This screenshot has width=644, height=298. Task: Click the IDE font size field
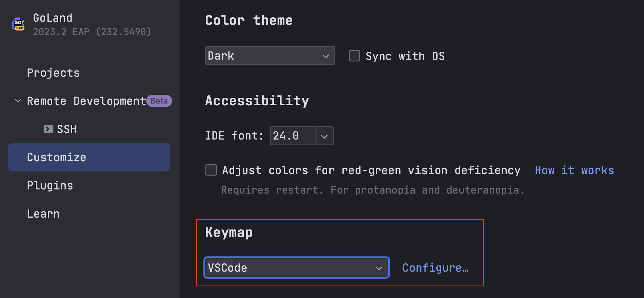293,136
